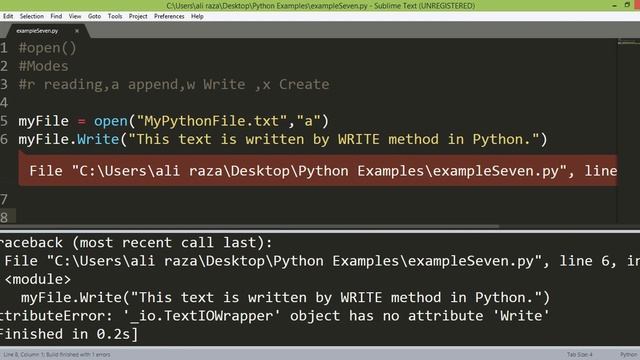Open the Selection menu

(31, 16)
